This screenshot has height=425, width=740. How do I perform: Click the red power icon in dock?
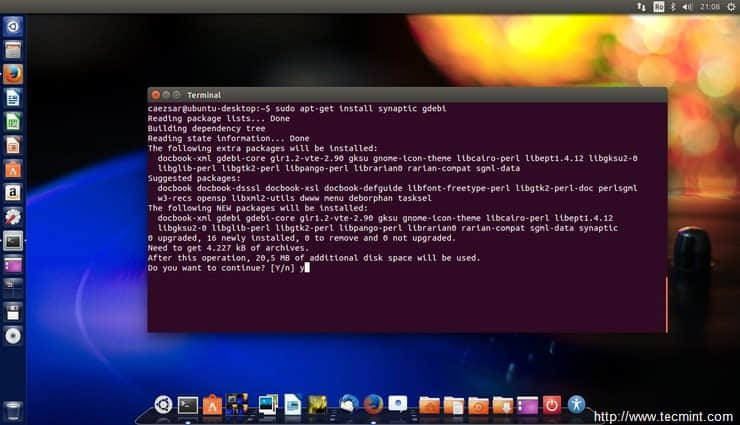[x=551, y=405]
